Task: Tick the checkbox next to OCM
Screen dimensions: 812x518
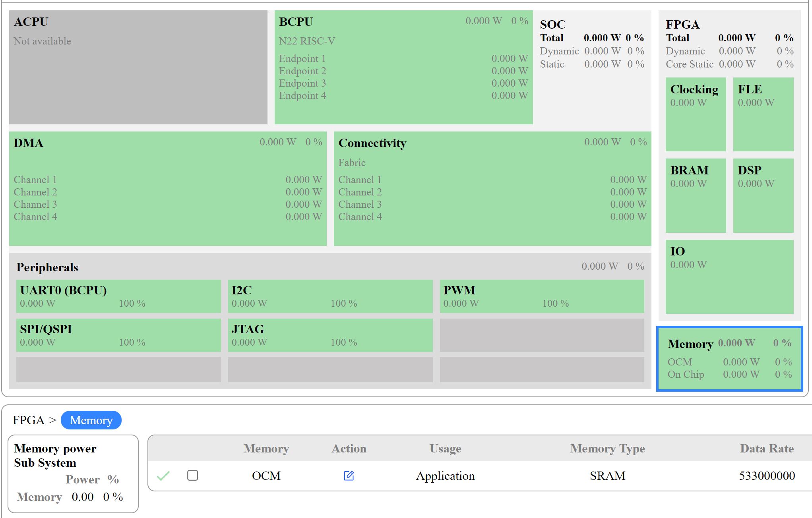Action: tap(192, 475)
